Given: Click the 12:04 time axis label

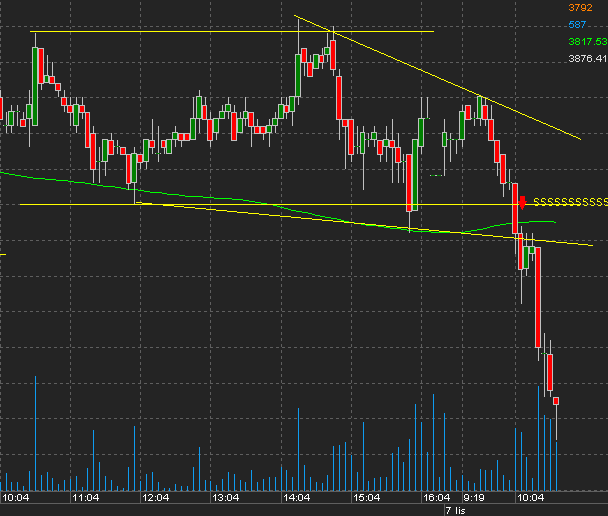Looking at the screenshot, I should pos(155,497).
